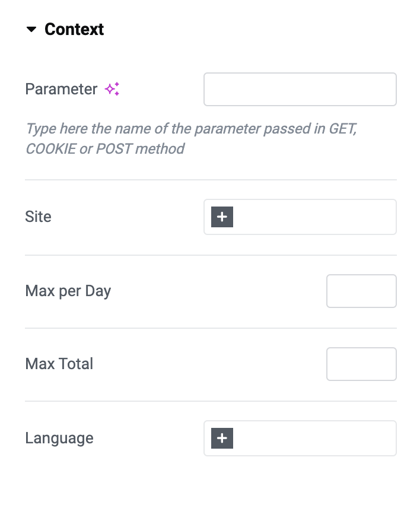The image size is (420, 508).
Task: Click the Language label
Action: point(59,439)
